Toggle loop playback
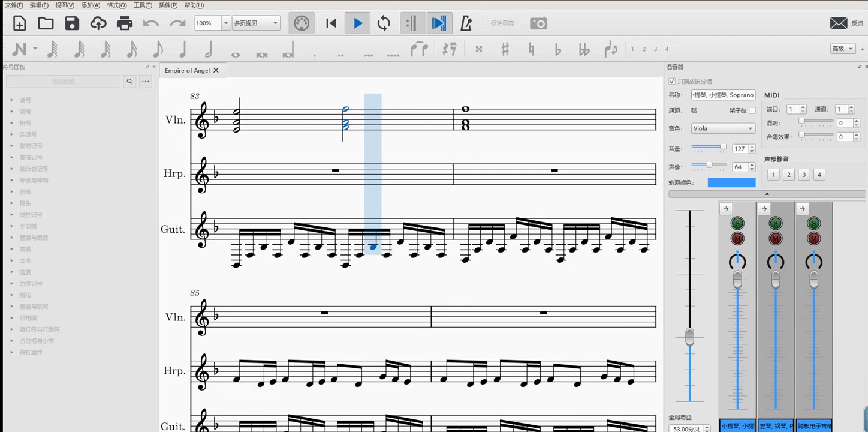Viewport: 868px width, 432px height. [x=384, y=23]
